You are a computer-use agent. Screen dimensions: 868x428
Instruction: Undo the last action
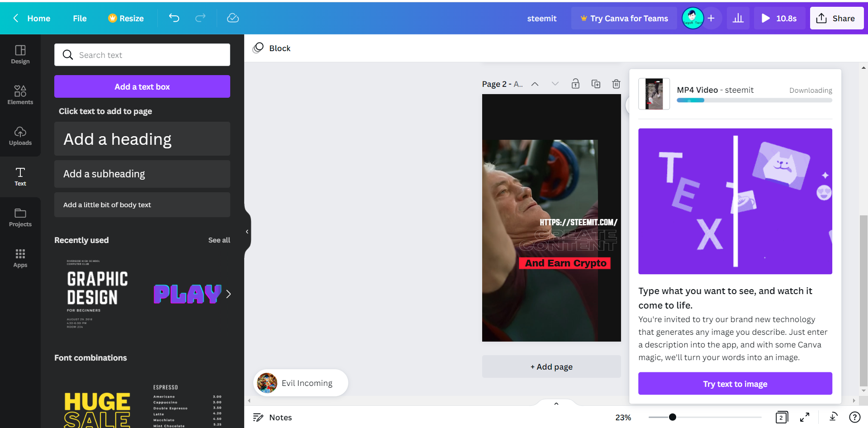174,18
